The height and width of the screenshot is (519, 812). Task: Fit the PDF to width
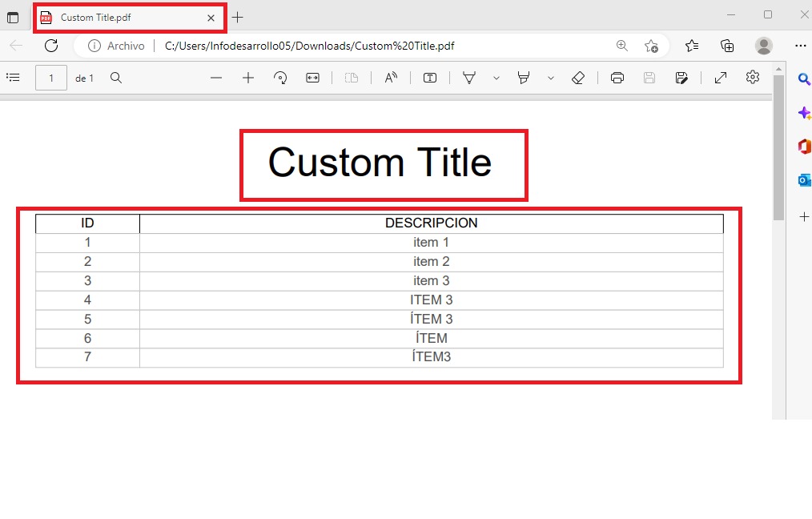tap(313, 78)
